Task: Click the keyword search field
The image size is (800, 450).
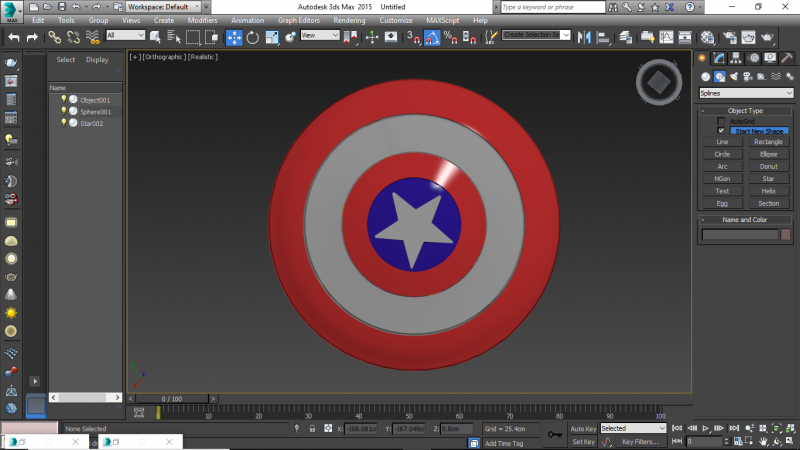Action: point(553,7)
